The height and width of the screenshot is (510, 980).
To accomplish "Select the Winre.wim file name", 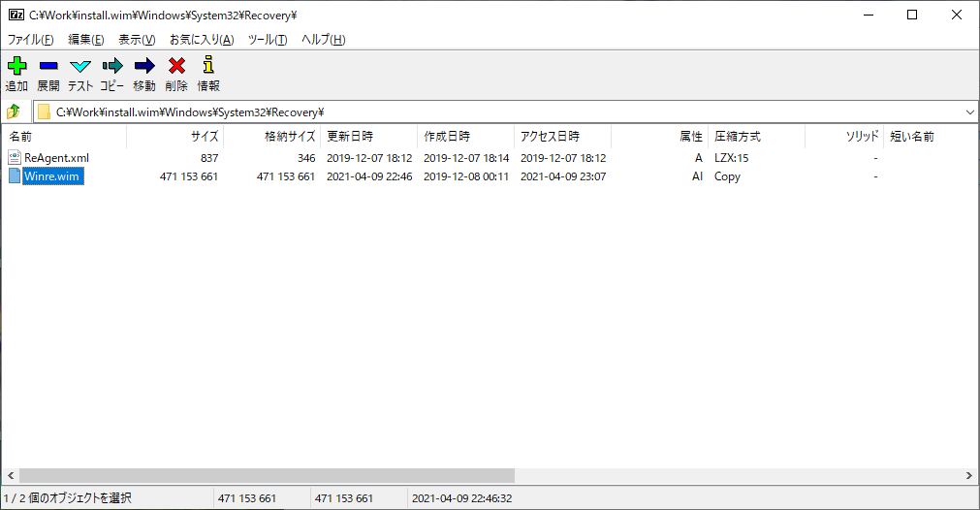I will pyautogui.click(x=52, y=176).
